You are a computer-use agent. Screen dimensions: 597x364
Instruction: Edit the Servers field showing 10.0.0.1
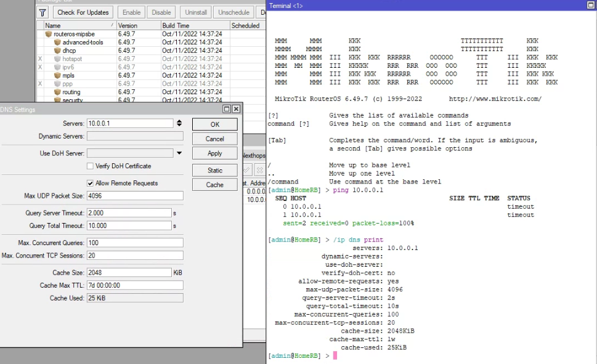pyautogui.click(x=130, y=123)
